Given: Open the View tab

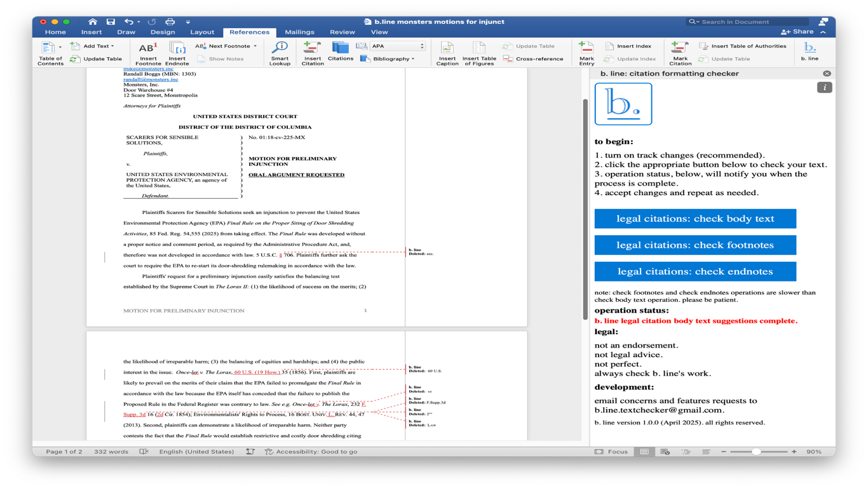Looking at the screenshot, I should click(379, 32).
